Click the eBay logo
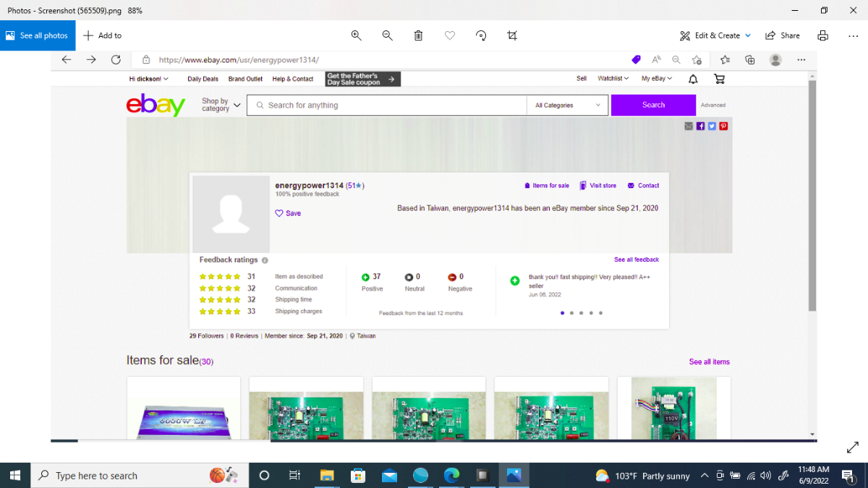Image resolution: width=868 pixels, height=488 pixels. click(156, 106)
